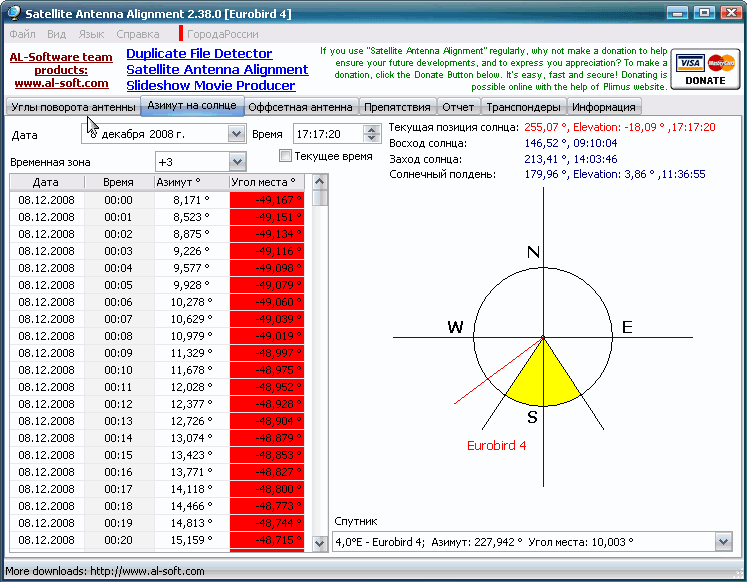
Task: Click the table scrollbar down arrow
Action: coord(320,543)
